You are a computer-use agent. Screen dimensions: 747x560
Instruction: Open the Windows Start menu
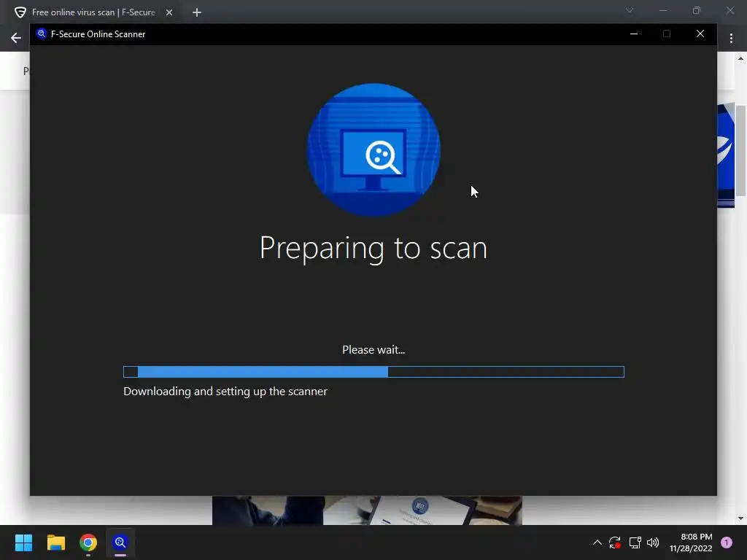click(x=23, y=542)
